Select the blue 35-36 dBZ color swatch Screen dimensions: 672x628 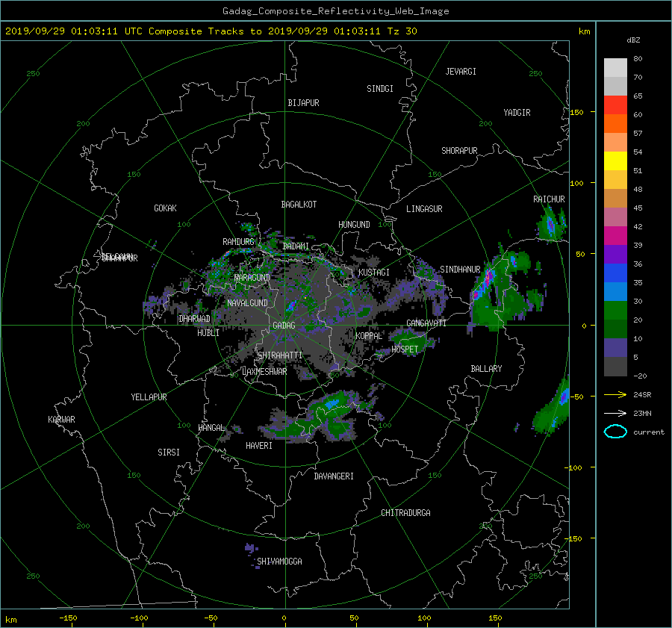pyautogui.click(x=615, y=273)
